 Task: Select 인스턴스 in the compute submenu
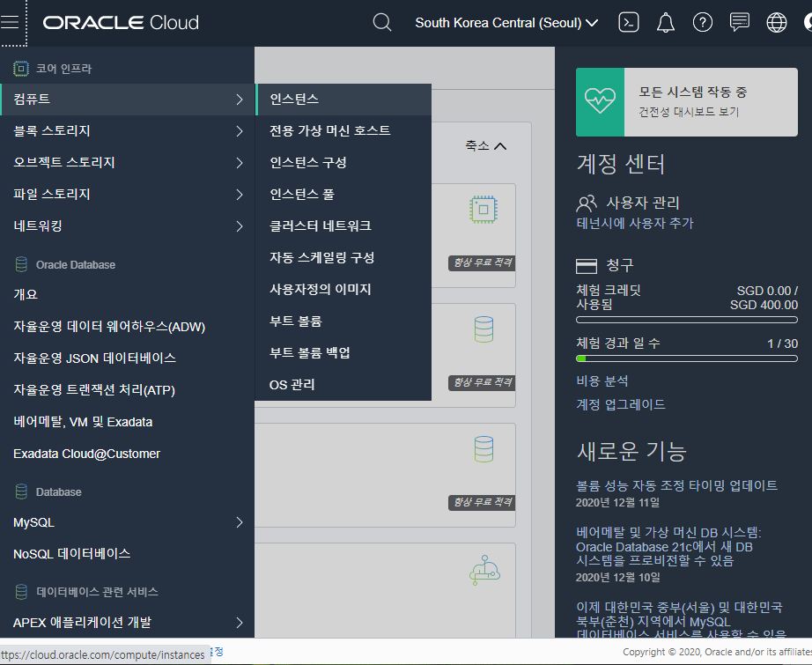[x=343, y=100]
